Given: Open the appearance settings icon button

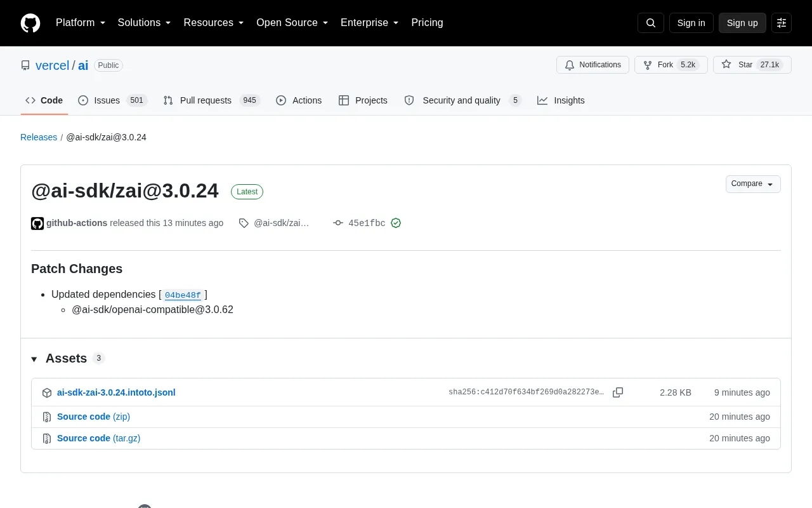Looking at the screenshot, I should tap(782, 23).
